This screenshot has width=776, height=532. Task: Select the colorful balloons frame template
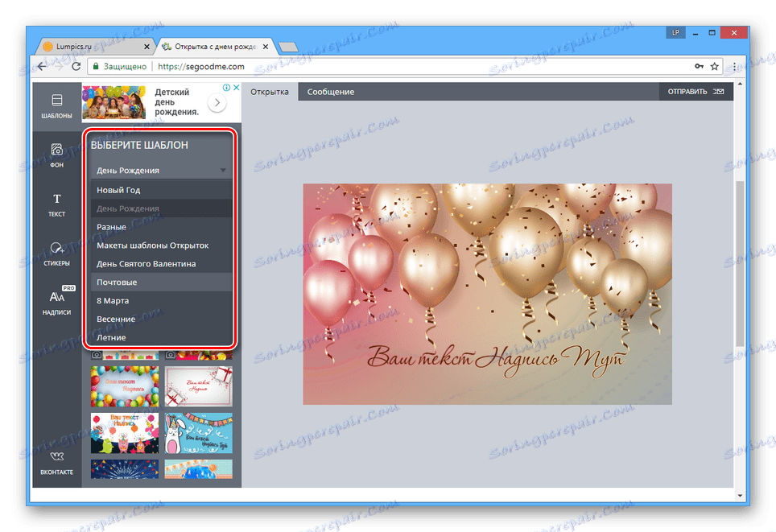click(x=125, y=386)
